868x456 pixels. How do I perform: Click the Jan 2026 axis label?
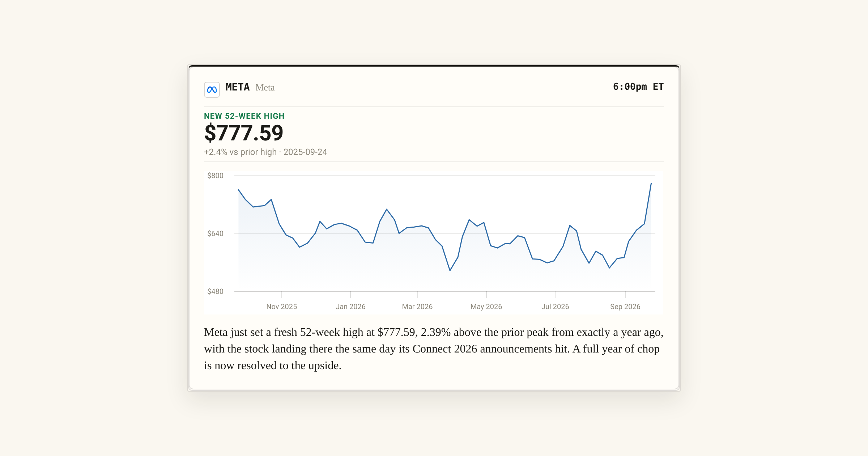tap(350, 307)
